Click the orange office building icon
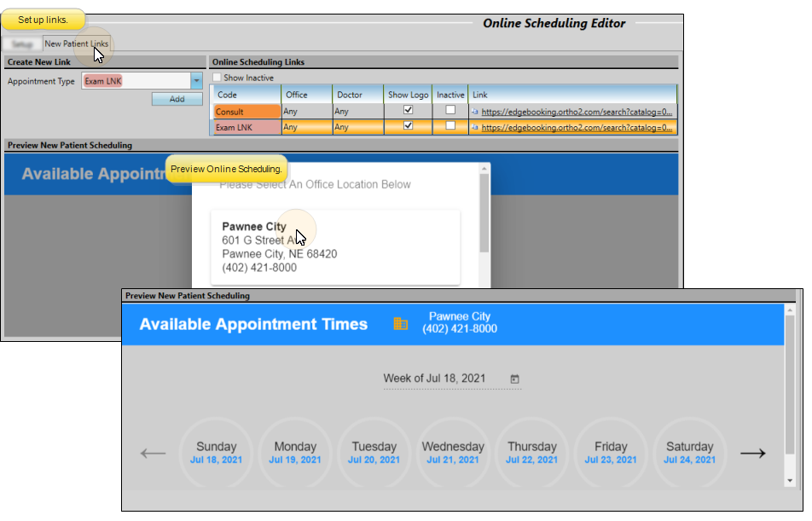The width and height of the screenshot is (812, 521). coord(400,324)
